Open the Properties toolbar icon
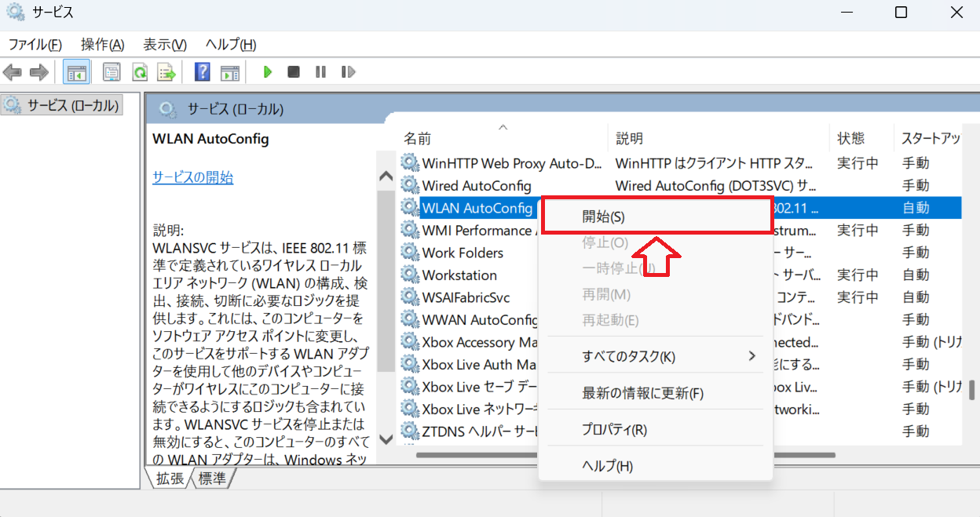 (x=112, y=72)
